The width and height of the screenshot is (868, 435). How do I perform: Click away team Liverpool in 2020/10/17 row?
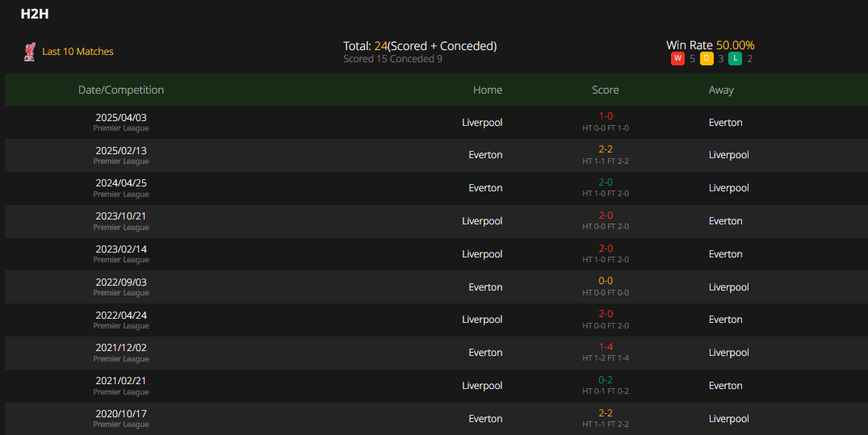coord(729,420)
